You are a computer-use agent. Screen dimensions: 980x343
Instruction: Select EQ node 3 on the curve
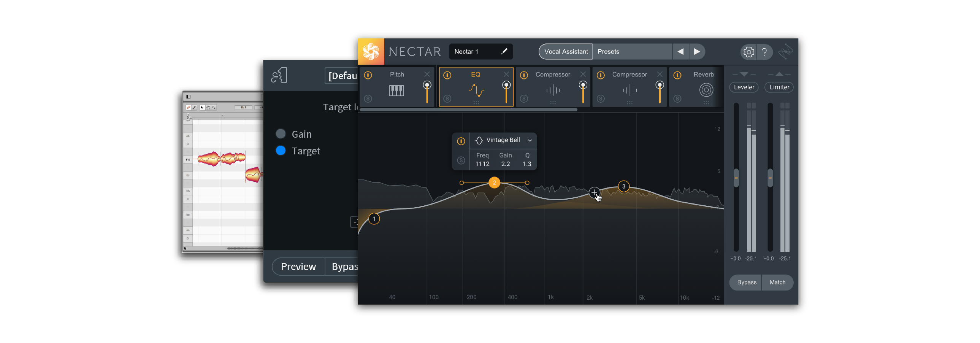click(623, 186)
